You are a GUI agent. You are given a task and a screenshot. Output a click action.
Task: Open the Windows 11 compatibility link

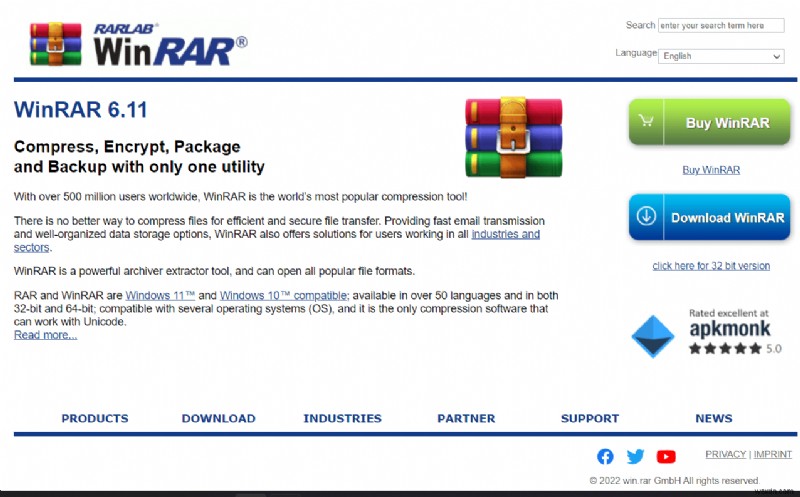click(160, 295)
